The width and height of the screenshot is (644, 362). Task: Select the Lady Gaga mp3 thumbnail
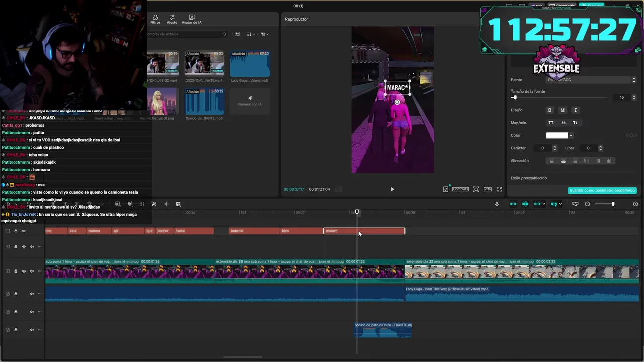pyautogui.click(x=250, y=63)
